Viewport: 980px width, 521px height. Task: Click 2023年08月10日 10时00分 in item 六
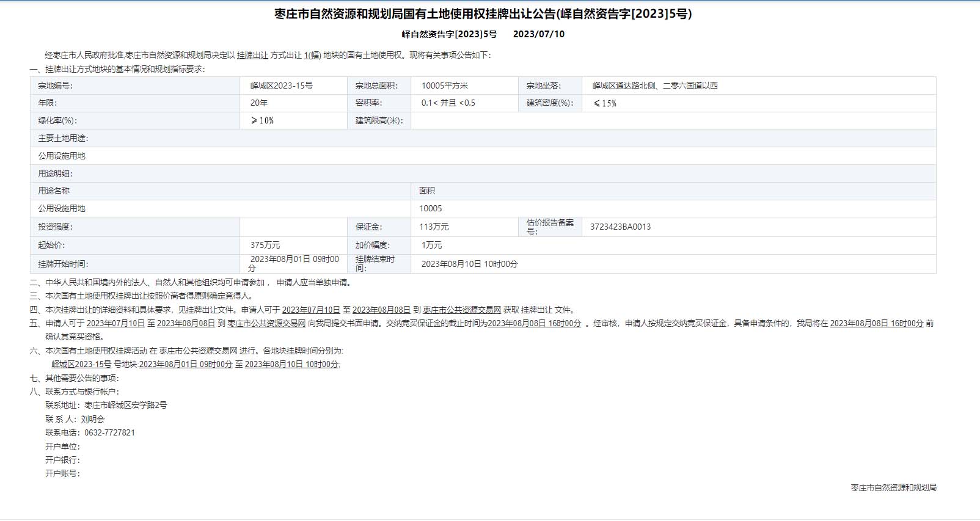(291, 364)
